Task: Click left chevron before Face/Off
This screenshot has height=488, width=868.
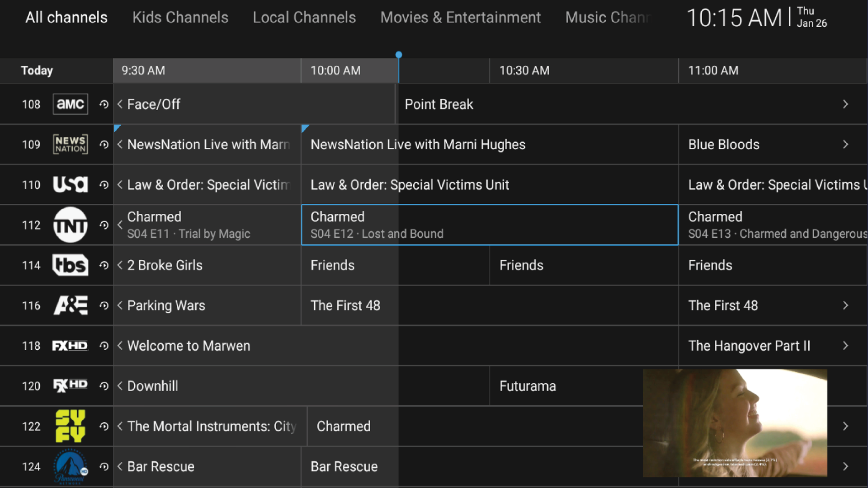Action: (x=120, y=104)
